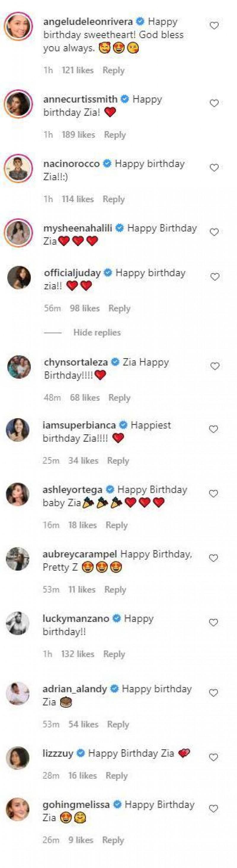Reply to gohingmelissa's comment
Viewport: 237px width, 868px height.
(113, 840)
